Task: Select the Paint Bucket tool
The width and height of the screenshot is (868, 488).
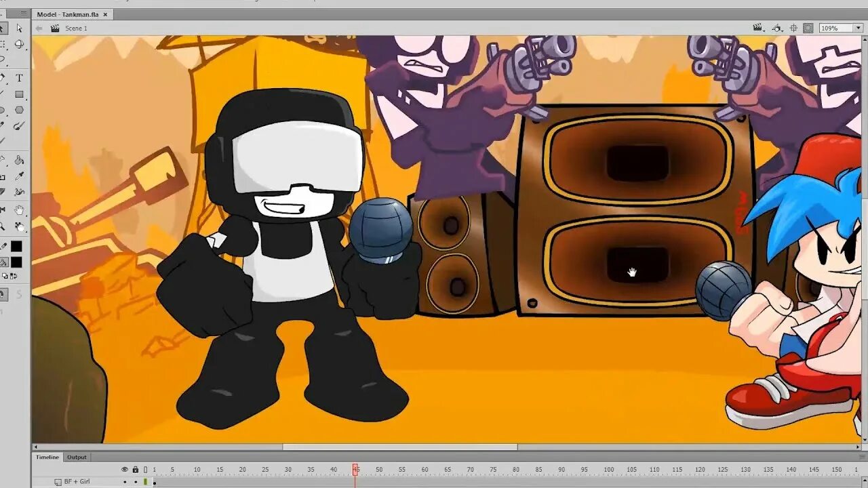Action: (x=19, y=161)
